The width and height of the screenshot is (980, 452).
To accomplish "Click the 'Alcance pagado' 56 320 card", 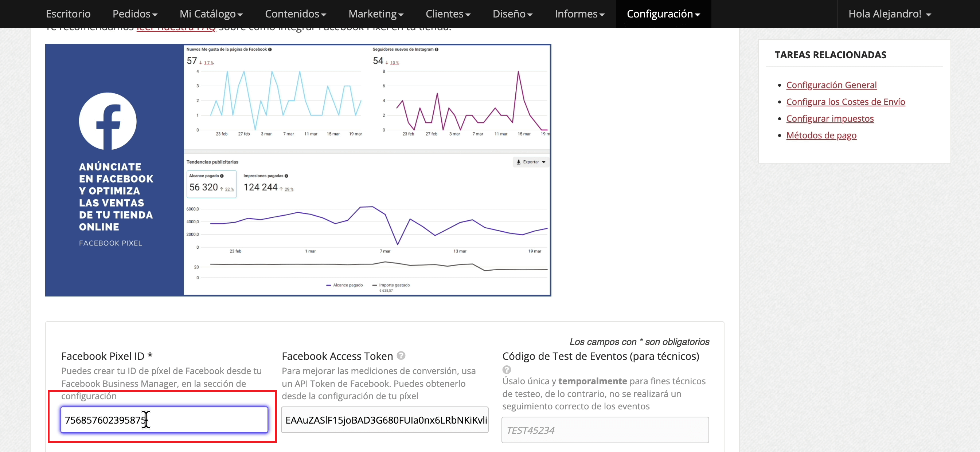I will [x=211, y=184].
